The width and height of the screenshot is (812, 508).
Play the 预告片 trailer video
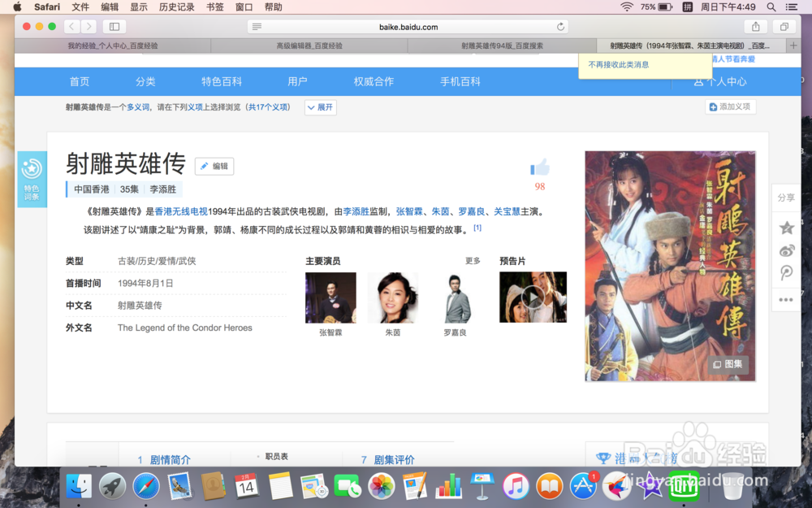click(x=533, y=297)
